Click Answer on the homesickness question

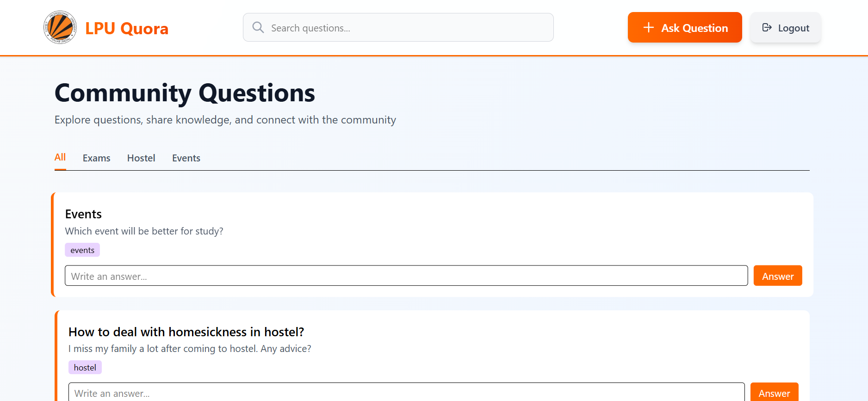pos(774,393)
